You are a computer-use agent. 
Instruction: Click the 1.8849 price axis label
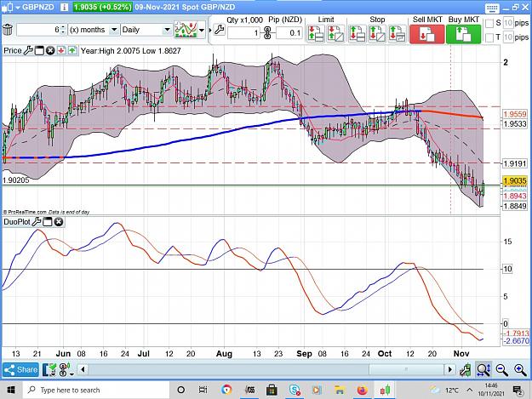point(515,206)
